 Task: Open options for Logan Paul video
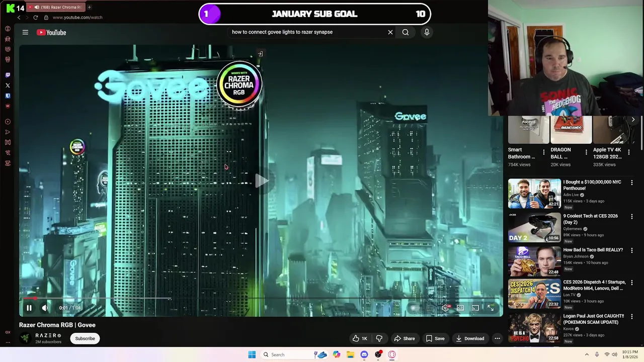(632, 317)
